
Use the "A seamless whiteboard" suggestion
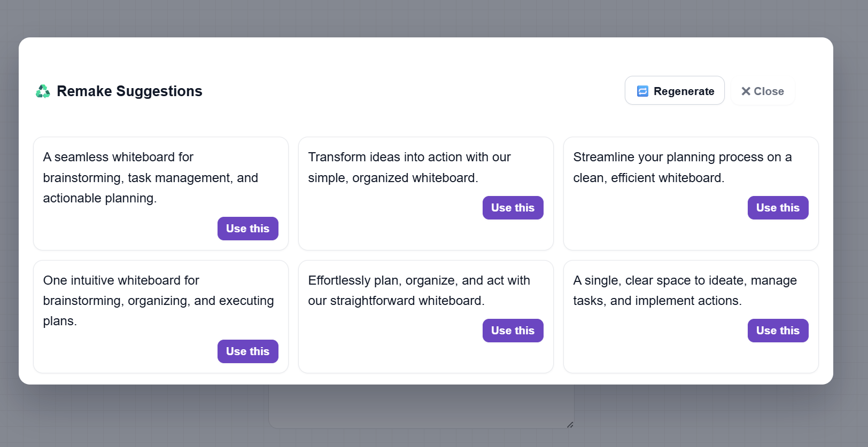point(247,229)
